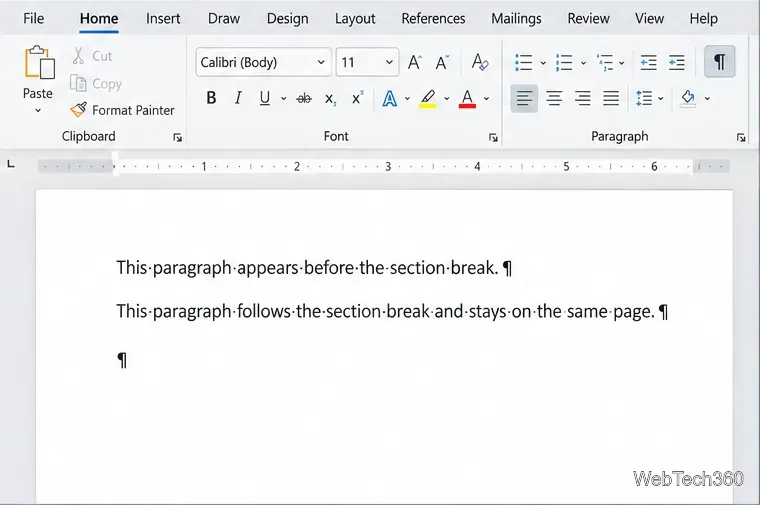
Task: Open underline style dropdown arrow
Action: tap(284, 99)
